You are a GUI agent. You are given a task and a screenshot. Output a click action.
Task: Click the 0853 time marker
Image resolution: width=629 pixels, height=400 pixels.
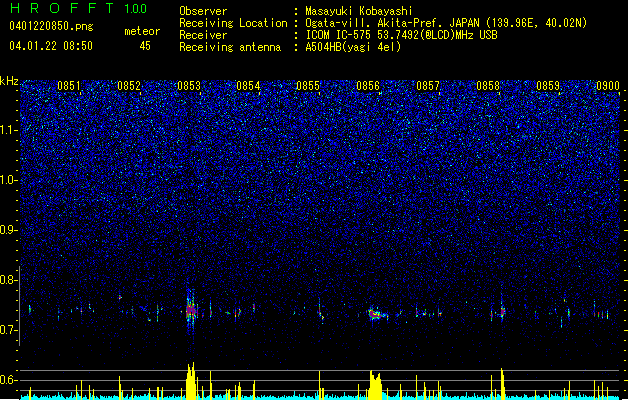point(189,86)
